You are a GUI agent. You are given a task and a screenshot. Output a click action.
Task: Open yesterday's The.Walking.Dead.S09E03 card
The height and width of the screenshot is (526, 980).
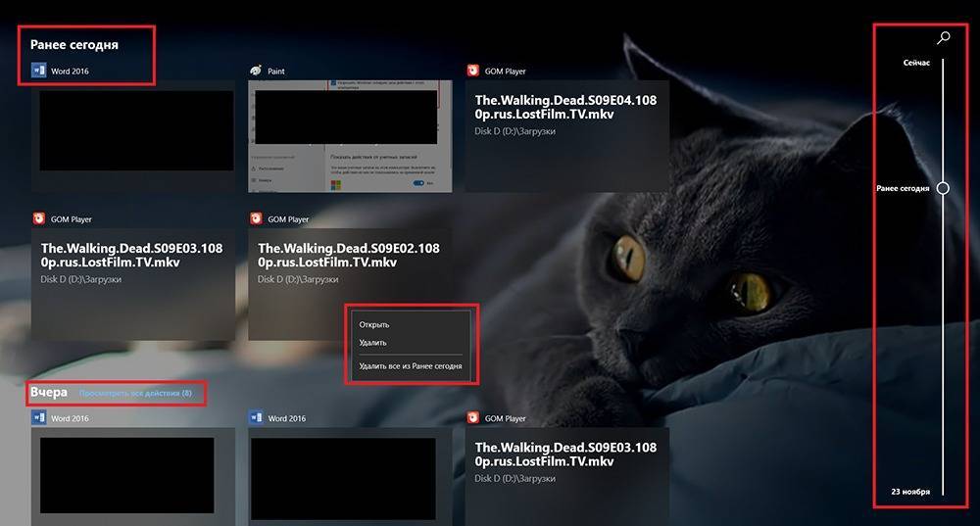[x=566, y=475]
